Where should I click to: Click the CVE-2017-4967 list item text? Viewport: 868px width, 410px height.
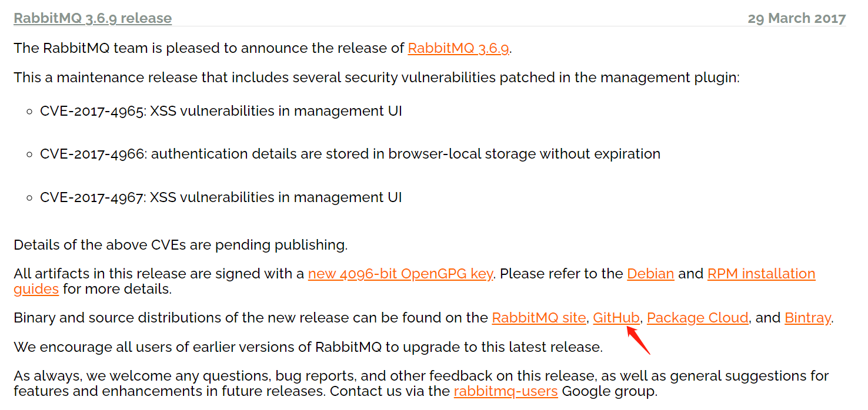click(221, 197)
